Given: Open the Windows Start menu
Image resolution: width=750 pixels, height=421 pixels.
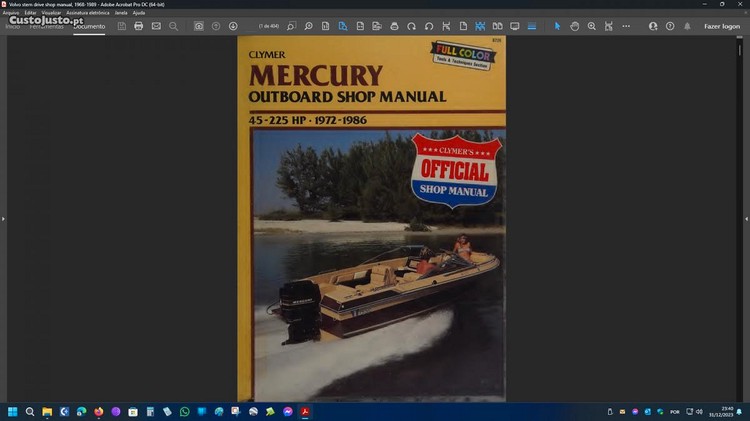Looking at the screenshot, I should pos(13,411).
